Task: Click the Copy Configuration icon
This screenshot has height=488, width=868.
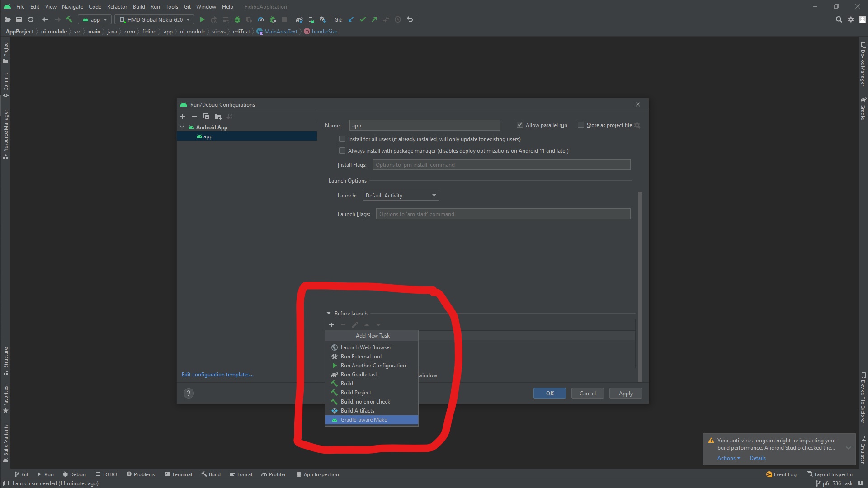Action: point(206,117)
